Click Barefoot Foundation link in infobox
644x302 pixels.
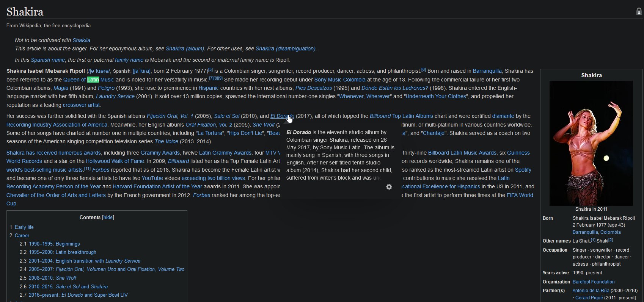(594, 282)
